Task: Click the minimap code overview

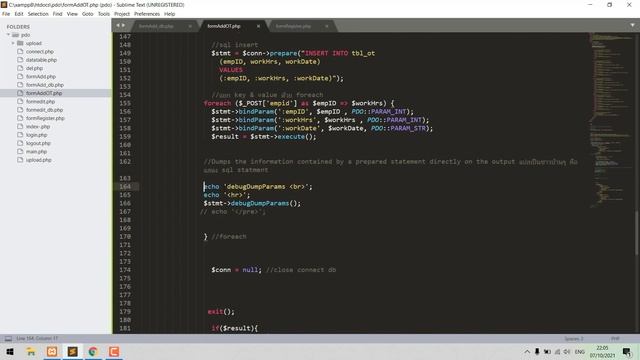Action: point(611,120)
